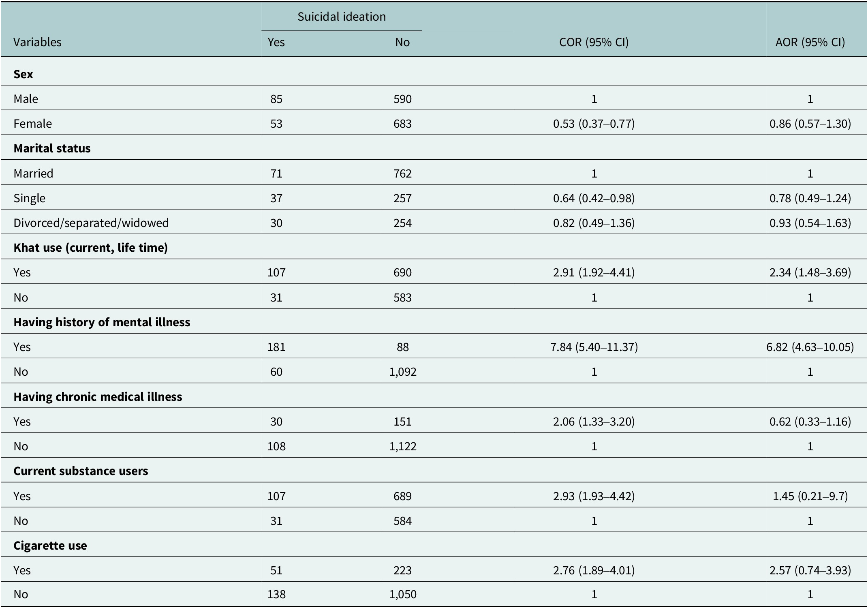Select the COR value 0.53 (0.37–0.77)
This screenshot has height=608, width=868.
point(594,124)
